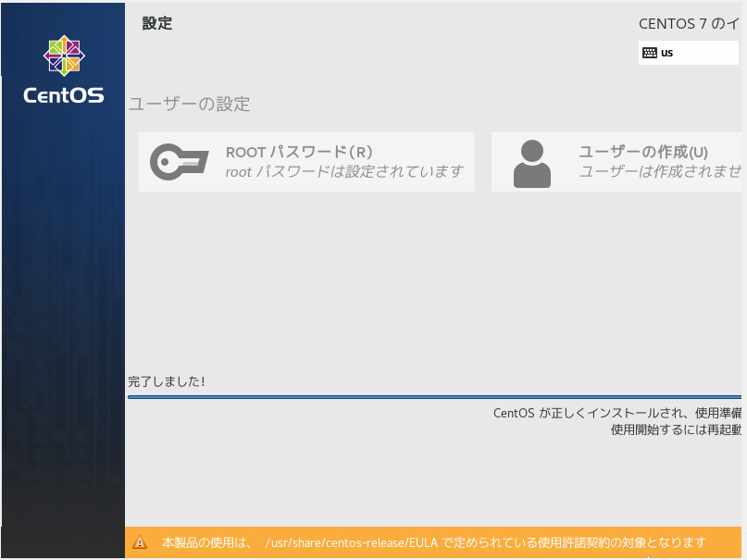
Task: Click the ユーザーの設定 section heading
Action: (x=189, y=104)
